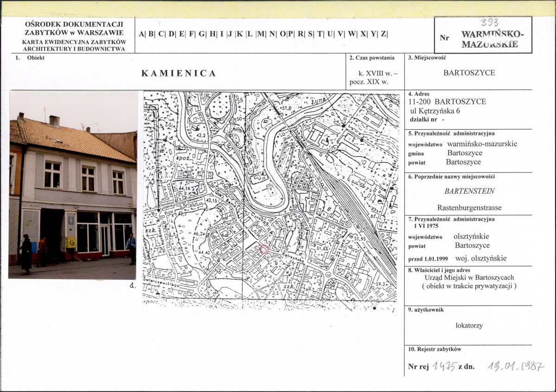Viewport: 556px width, 392px height.
Task: Click street address "ul Kętrzyńska 6"
Action: pyautogui.click(x=435, y=111)
